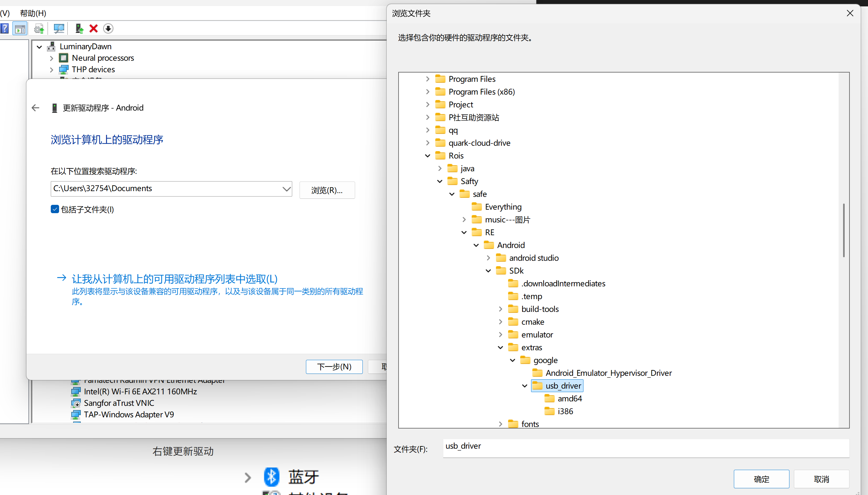This screenshot has width=868, height=495.
Task: Toggle the include subfolders checkbox
Action: coord(55,209)
